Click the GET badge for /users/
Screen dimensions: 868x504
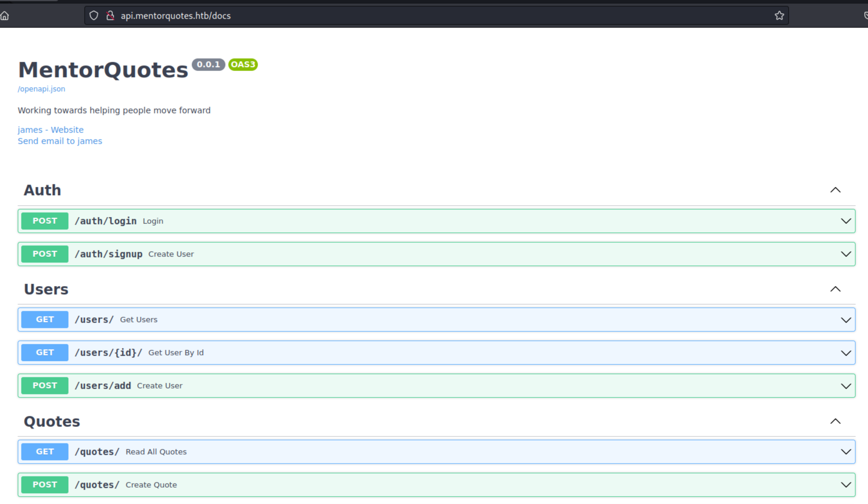(45, 320)
